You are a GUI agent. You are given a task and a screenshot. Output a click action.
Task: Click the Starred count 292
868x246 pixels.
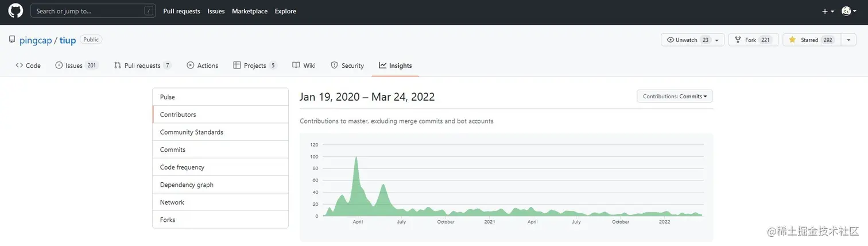[x=828, y=40]
